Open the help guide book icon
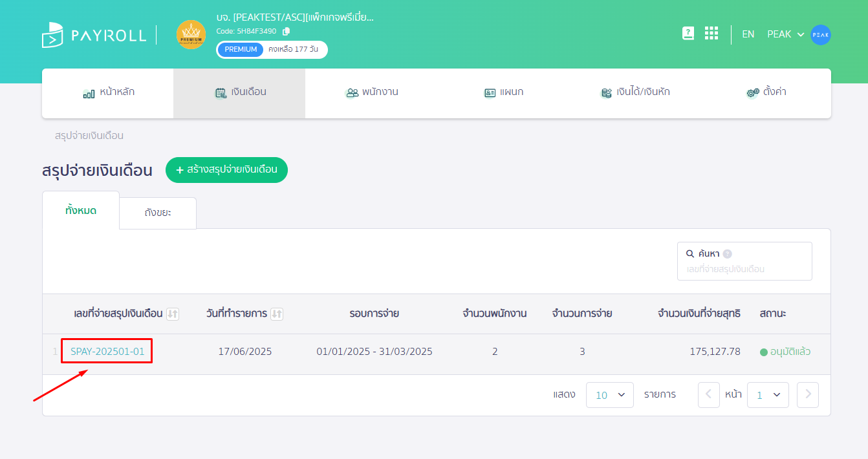The width and height of the screenshot is (868, 459). (x=688, y=34)
